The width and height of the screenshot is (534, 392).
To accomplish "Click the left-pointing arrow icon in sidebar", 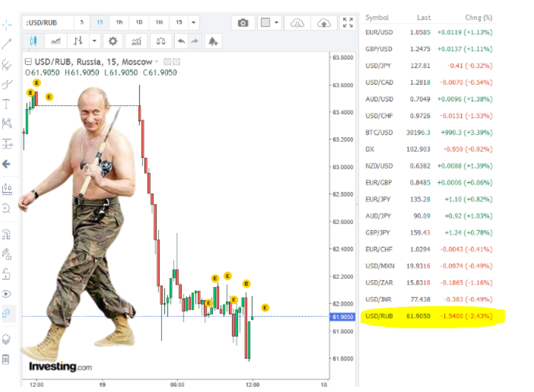I will (x=6, y=164).
